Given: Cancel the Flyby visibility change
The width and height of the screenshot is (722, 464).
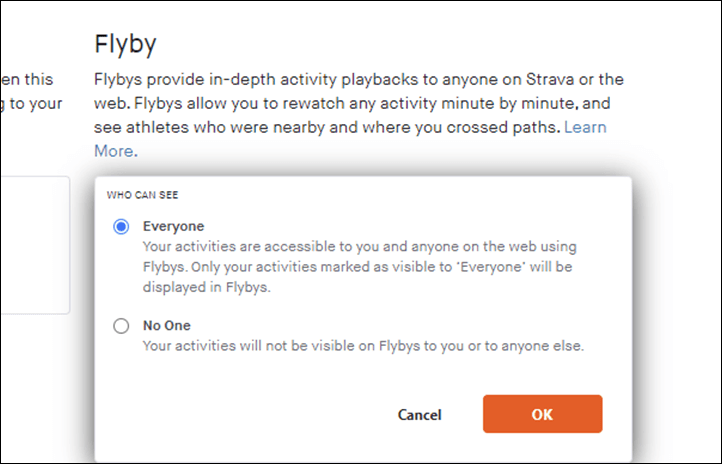Looking at the screenshot, I should coord(419,415).
